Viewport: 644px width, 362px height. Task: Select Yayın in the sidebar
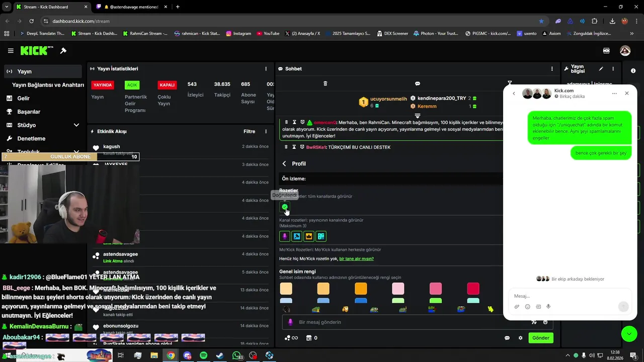42,71
